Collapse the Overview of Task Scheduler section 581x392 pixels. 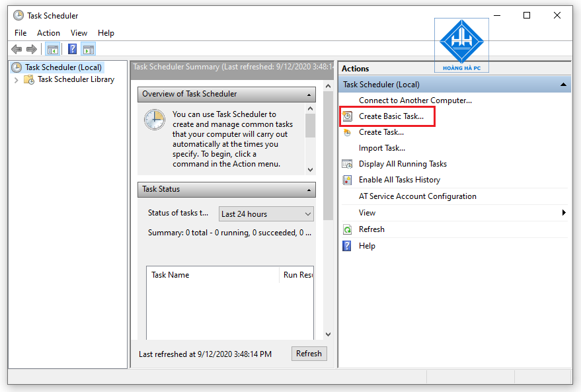tap(309, 95)
